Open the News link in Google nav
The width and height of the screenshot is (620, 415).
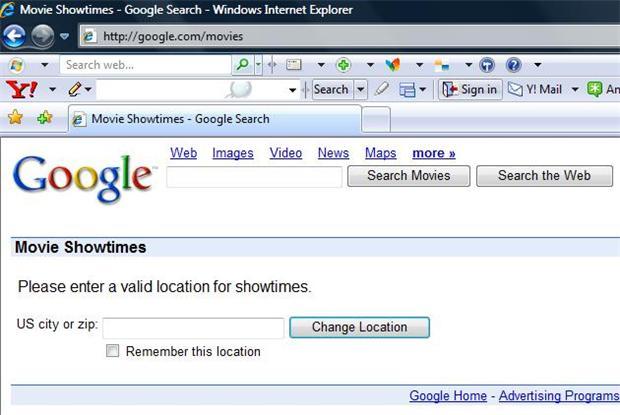[333, 153]
